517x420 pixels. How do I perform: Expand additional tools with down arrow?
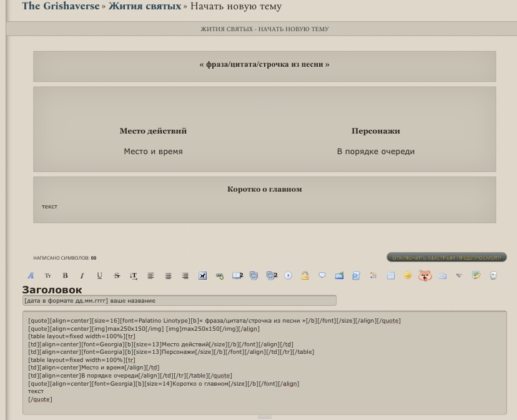tap(459, 276)
